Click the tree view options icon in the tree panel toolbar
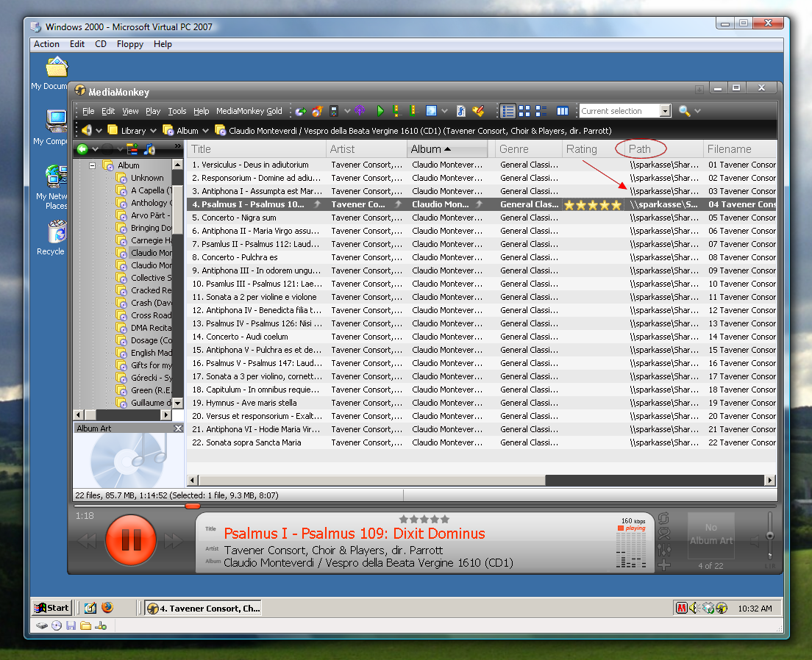Screen dimensions: 812x660 pyautogui.click(x=132, y=150)
